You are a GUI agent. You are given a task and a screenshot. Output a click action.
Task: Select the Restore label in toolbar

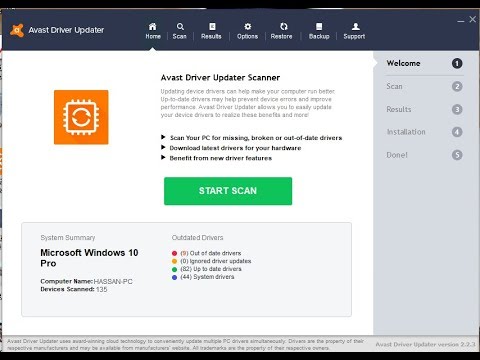coord(281,36)
